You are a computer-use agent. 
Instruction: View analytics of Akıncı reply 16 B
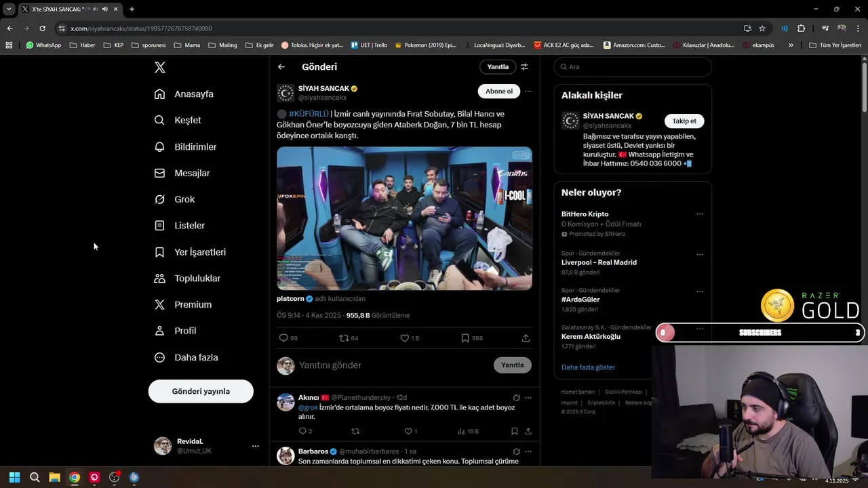(468, 431)
